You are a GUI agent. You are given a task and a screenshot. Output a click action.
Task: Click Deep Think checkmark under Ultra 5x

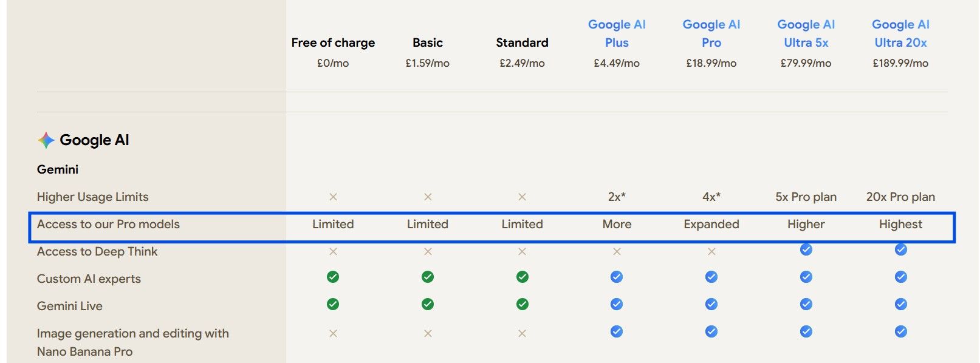[806, 249]
